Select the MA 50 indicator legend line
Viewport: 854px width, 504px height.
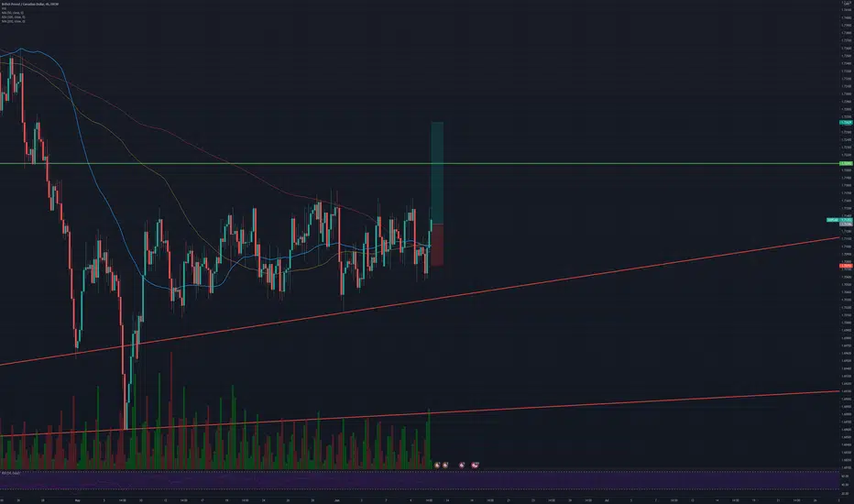tap(12, 13)
